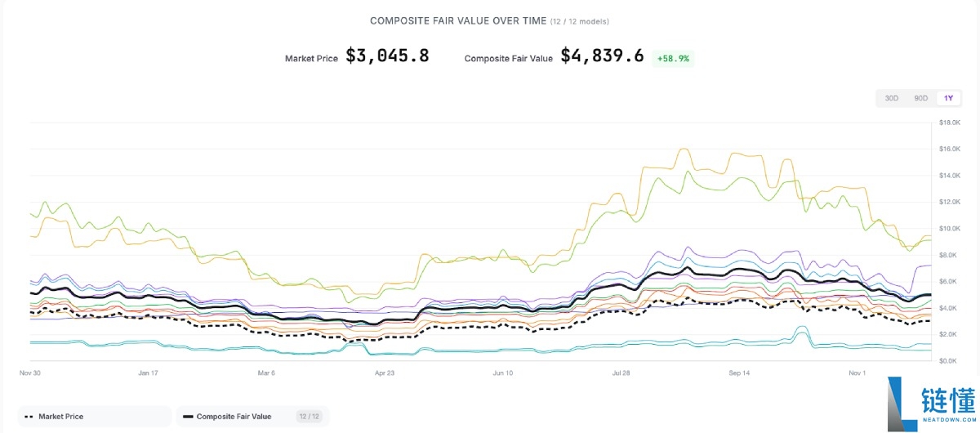Image resolution: width=980 pixels, height=433 pixels.
Task: Click the solid line icon for Composite Fair Value
Action: 188,417
